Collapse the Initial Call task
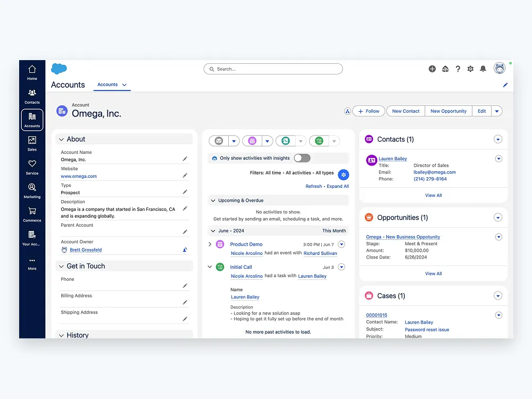 (210, 267)
